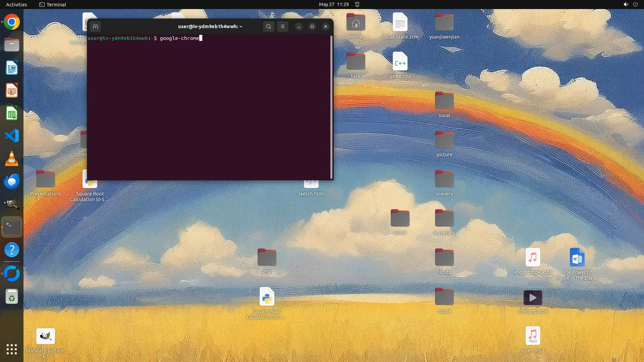Open the date and time calendar dropdown
The image size is (644, 362).
click(333, 4)
